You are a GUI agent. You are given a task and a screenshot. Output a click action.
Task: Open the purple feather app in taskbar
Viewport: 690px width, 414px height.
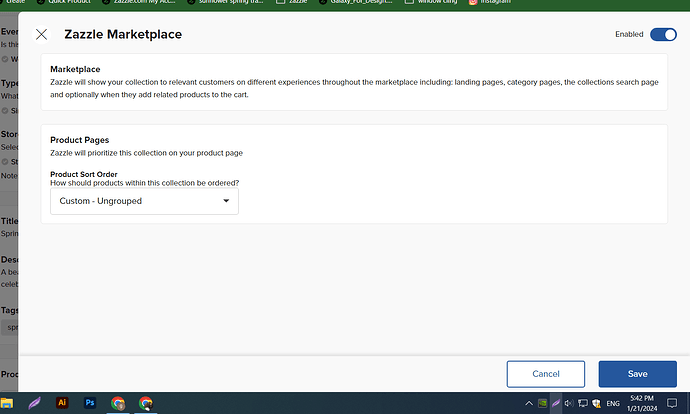click(x=34, y=403)
